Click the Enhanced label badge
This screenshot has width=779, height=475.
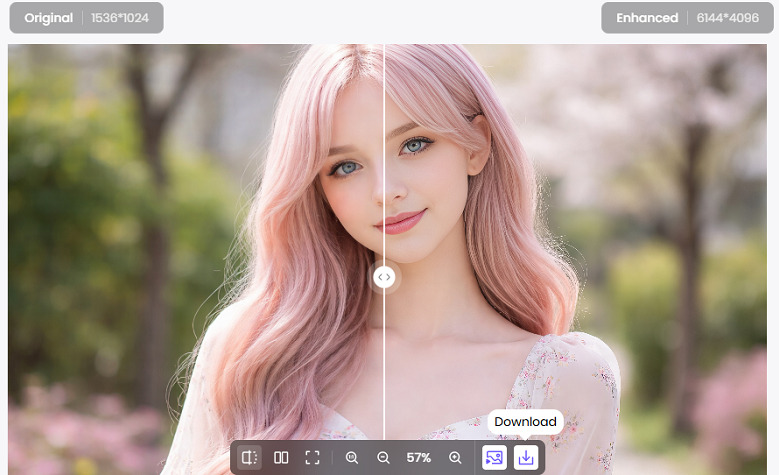point(647,18)
